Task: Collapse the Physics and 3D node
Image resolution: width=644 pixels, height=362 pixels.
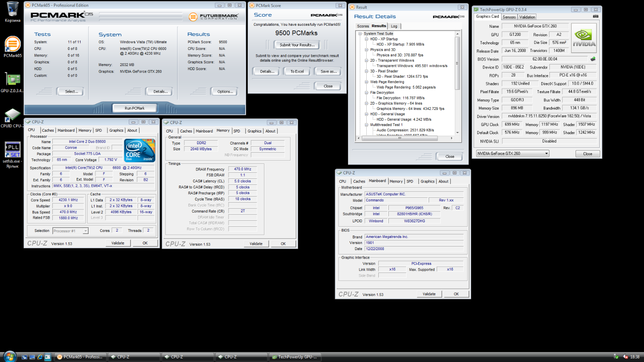Action: pos(367,50)
